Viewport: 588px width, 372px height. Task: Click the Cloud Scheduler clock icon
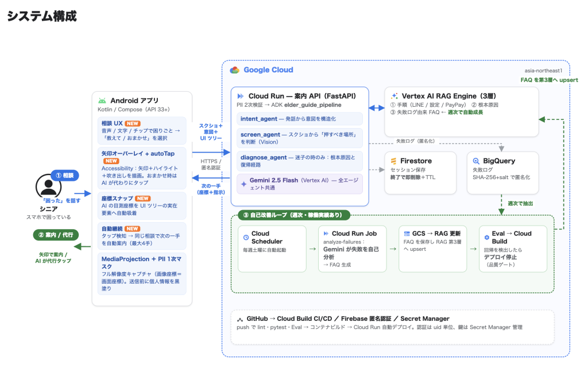246,237
